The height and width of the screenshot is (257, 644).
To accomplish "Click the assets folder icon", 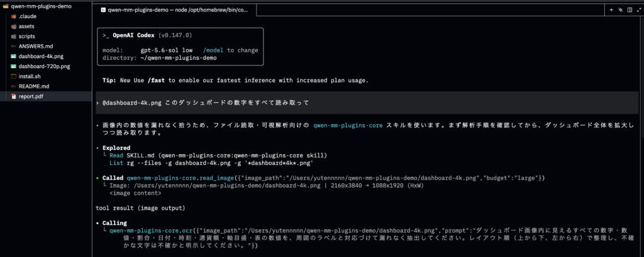I will tap(14, 26).
